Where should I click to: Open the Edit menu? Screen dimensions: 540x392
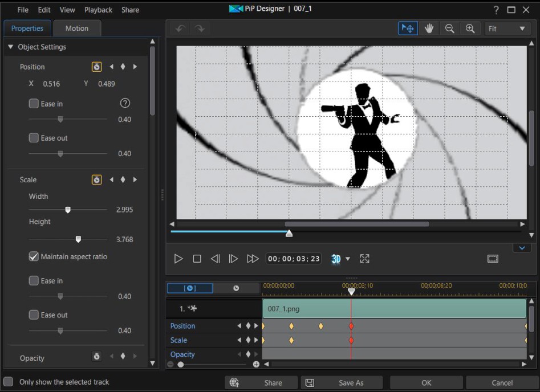point(44,10)
